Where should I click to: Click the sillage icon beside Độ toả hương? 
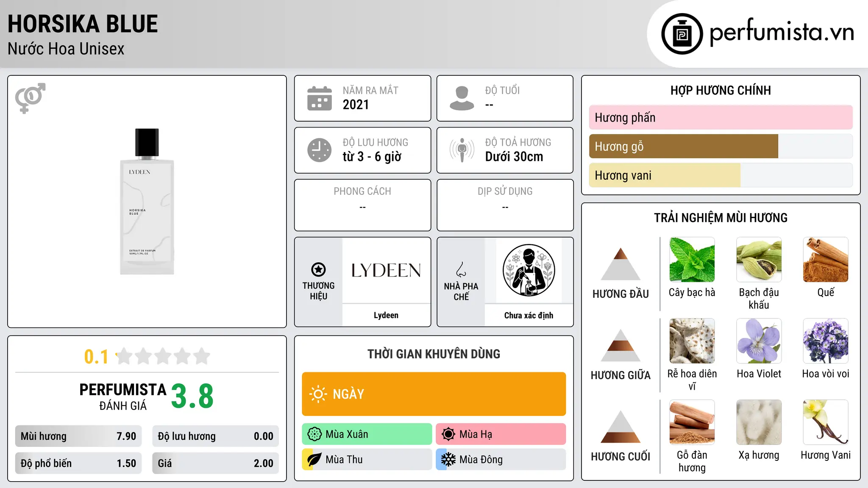[462, 150]
